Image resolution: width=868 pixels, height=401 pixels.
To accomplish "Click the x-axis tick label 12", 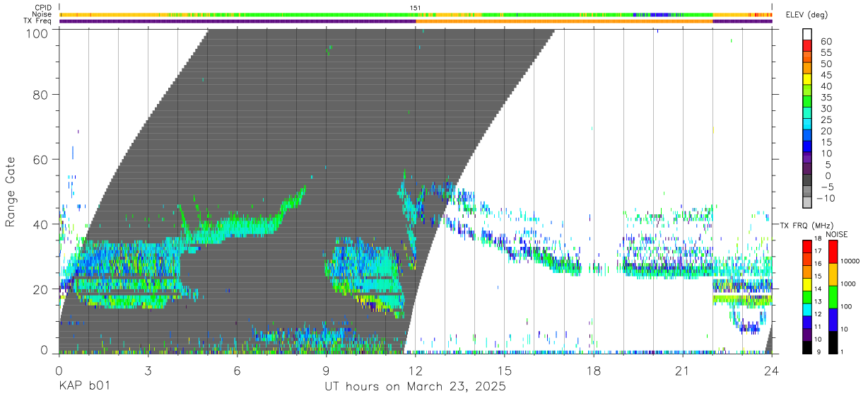I will click(415, 371).
